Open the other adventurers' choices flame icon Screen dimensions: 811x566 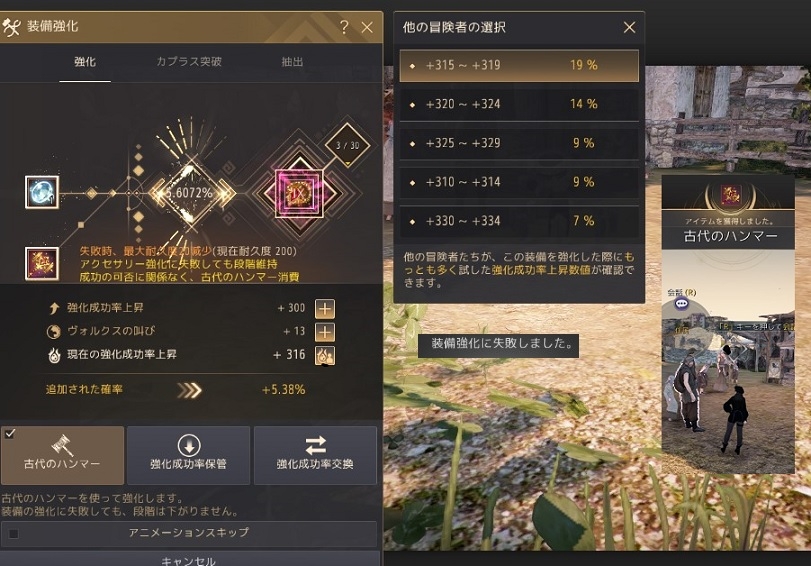[325, 355]
